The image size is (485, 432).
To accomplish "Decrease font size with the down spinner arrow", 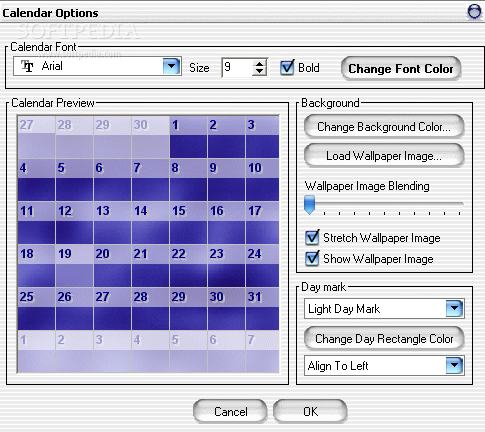I will coord(259,72).
